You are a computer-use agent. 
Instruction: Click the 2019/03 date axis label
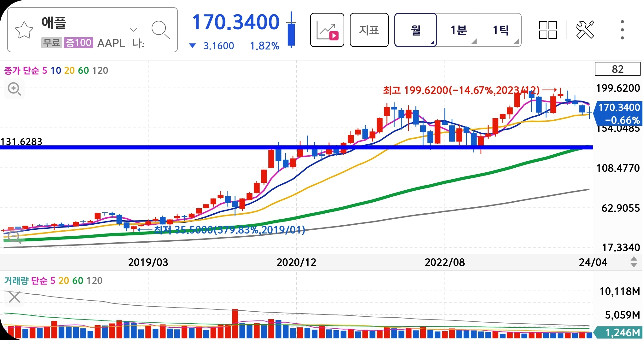pyautogui.click(x=148, y=262)
